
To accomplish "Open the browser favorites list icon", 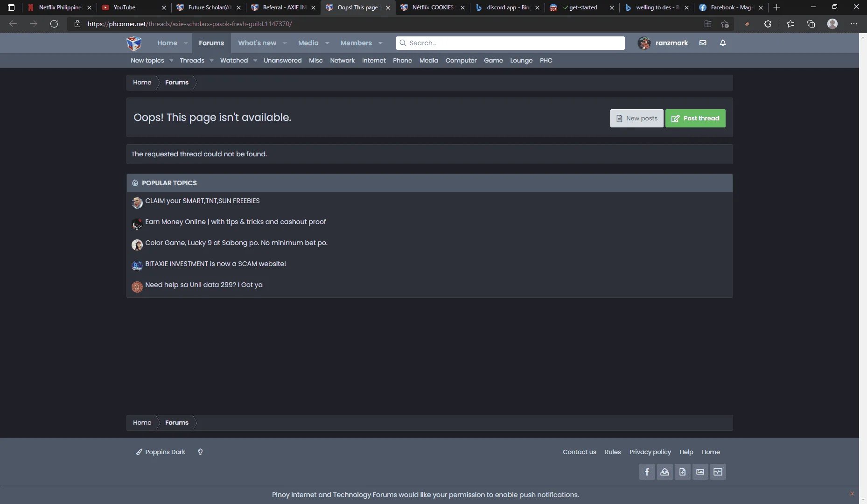I will tap(790, 24).
